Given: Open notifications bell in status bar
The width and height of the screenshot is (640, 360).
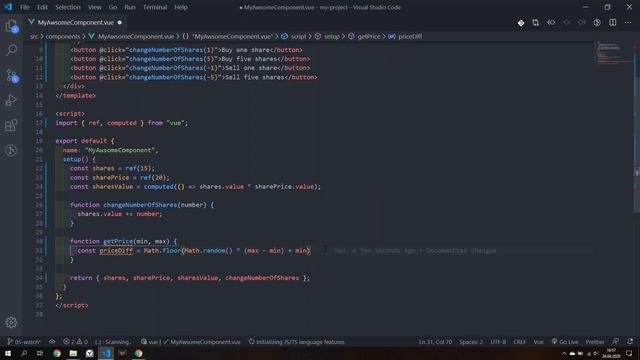Looking at the screenshot, I should pyautogui.click(x=630, y=342).
